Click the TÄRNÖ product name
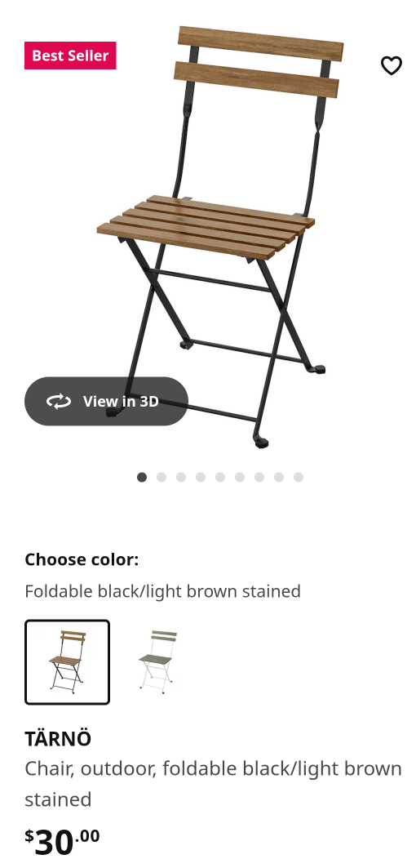 [58, 739]
